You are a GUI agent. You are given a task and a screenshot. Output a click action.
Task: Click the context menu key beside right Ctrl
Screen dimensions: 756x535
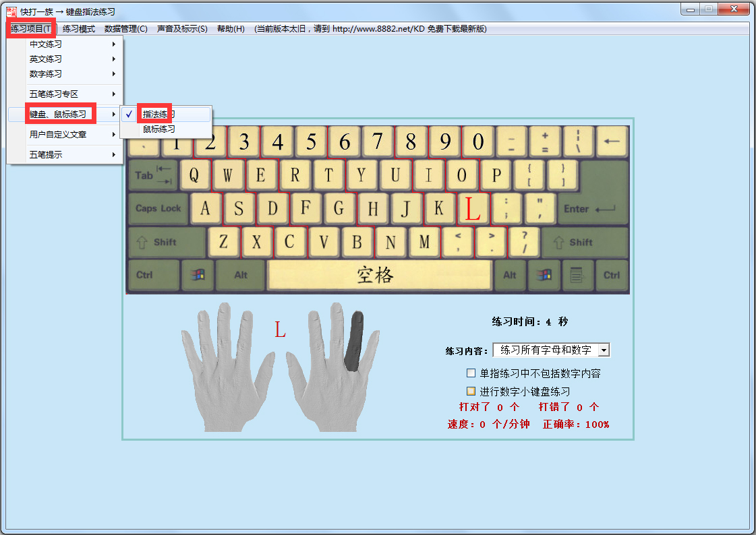coord(578,274)
